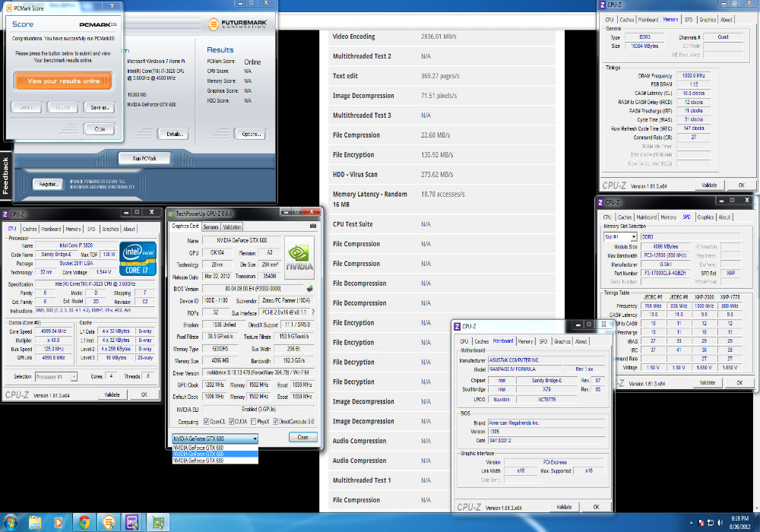Click the Close button in GPU-Z
Image resolution: width=760 pixels, height=532 pixels.
coord(303,437)
